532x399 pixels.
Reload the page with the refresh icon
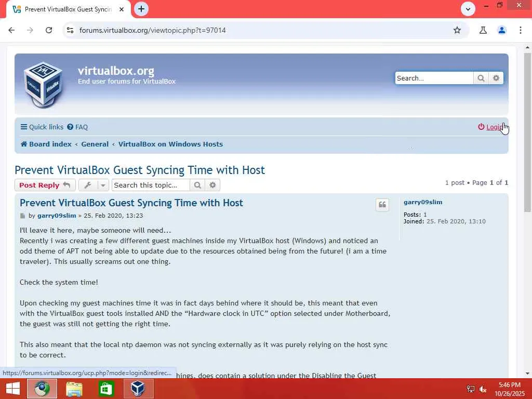[x=49, y=30]
